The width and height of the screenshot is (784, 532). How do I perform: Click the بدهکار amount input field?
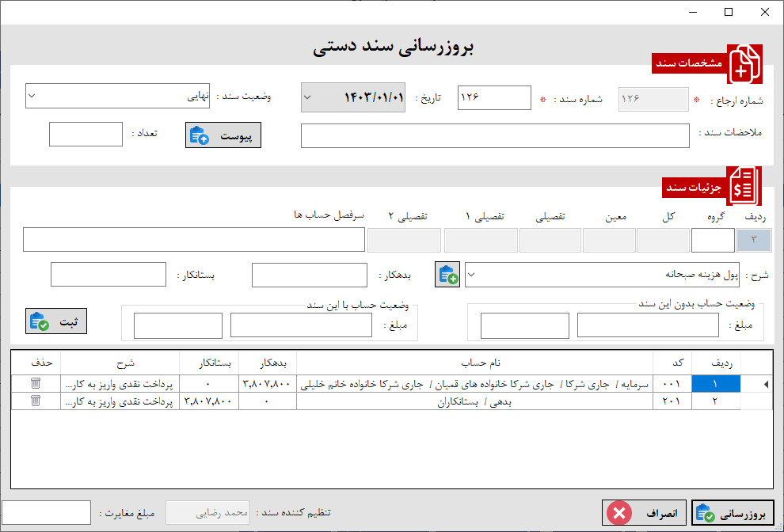pos(309,274)
